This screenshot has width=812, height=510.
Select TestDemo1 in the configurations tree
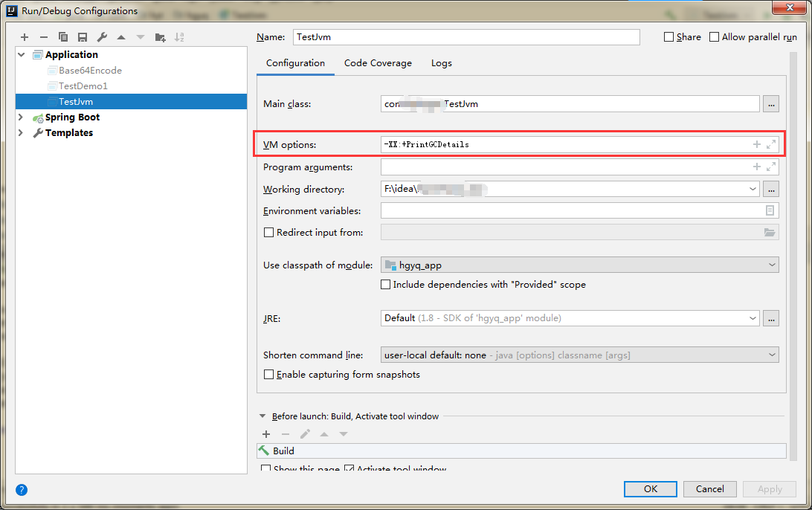[x=83, y=86]
